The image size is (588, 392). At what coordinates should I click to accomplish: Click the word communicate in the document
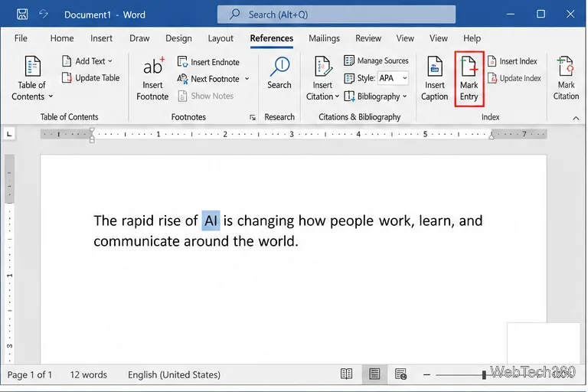(136, 241)
